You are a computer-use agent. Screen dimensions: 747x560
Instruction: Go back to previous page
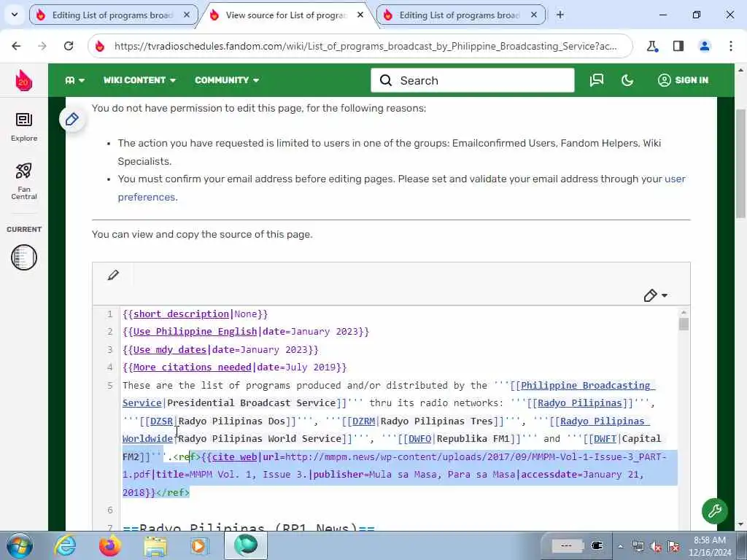tap(16, 46)
